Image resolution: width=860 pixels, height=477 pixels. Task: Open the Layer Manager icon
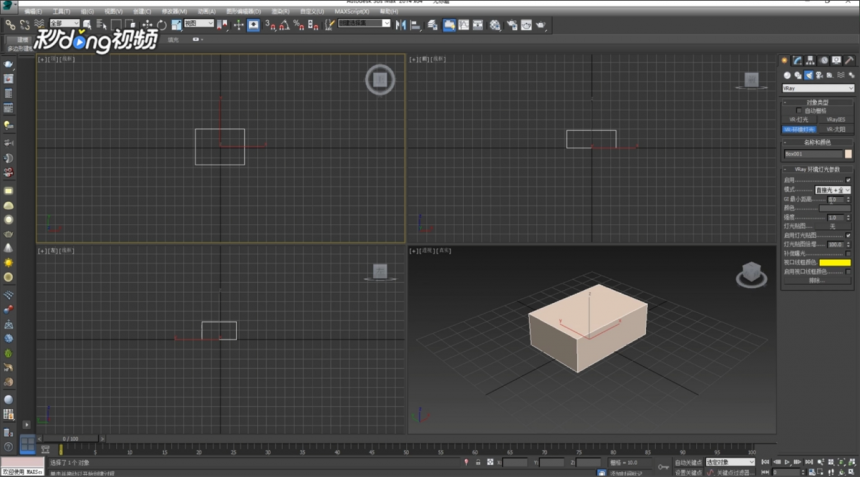coord(433,25)
